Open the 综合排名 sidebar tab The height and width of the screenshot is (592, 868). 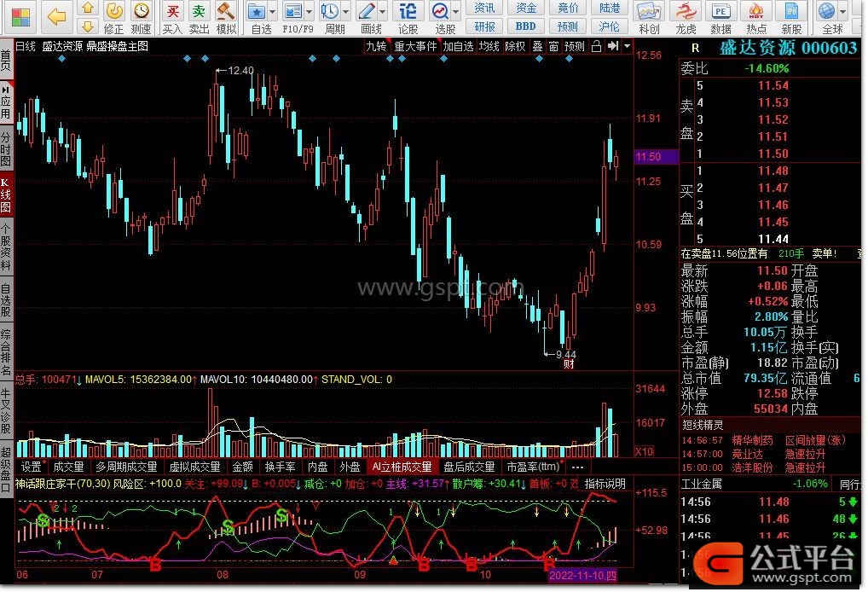tap(6, 352)
